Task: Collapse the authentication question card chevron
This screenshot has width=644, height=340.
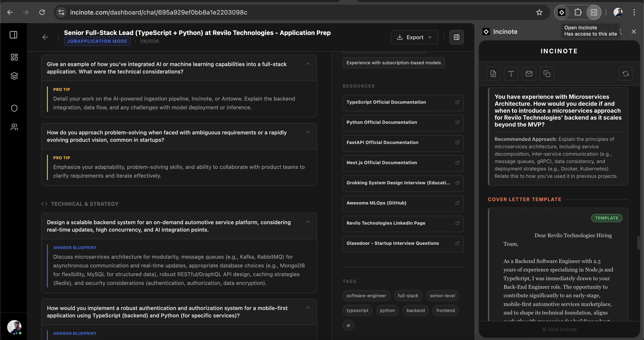Action: click(308, 308)
